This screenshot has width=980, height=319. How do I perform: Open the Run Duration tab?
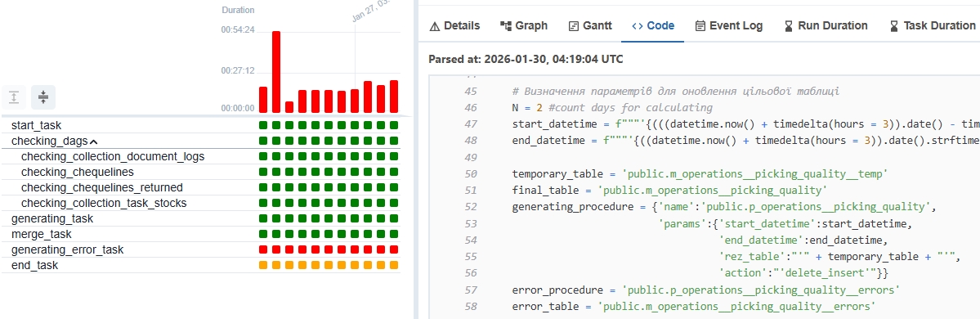[x=825, y=25]
